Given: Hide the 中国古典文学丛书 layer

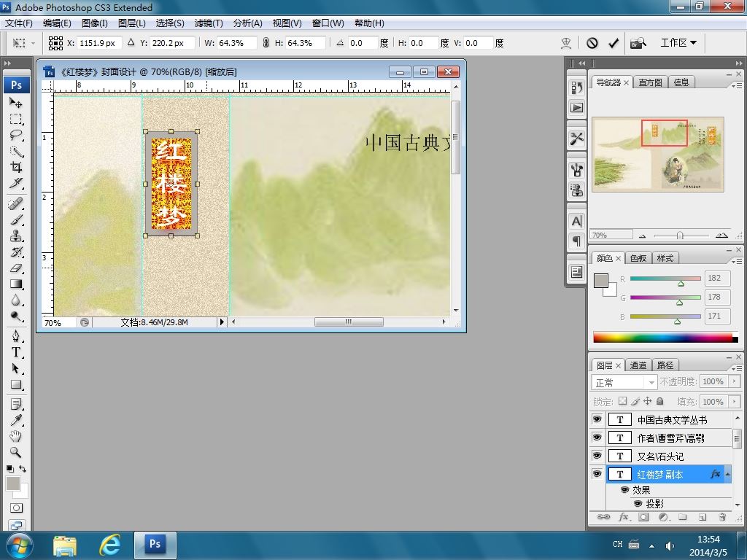Looking at the screenshot, I should coord(597,419).
